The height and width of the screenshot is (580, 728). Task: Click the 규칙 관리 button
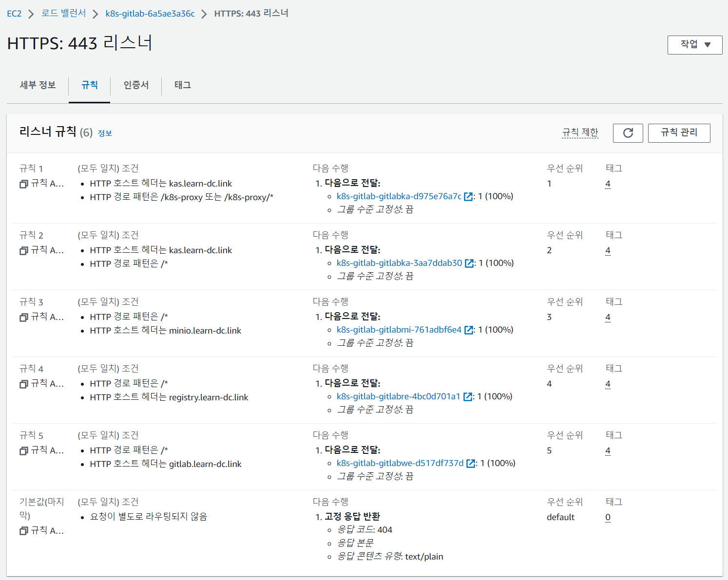679,133
